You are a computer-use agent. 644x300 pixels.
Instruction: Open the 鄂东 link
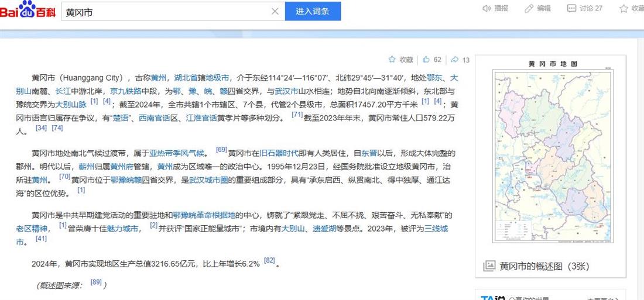pyautogui.click(x=434, y=78)
